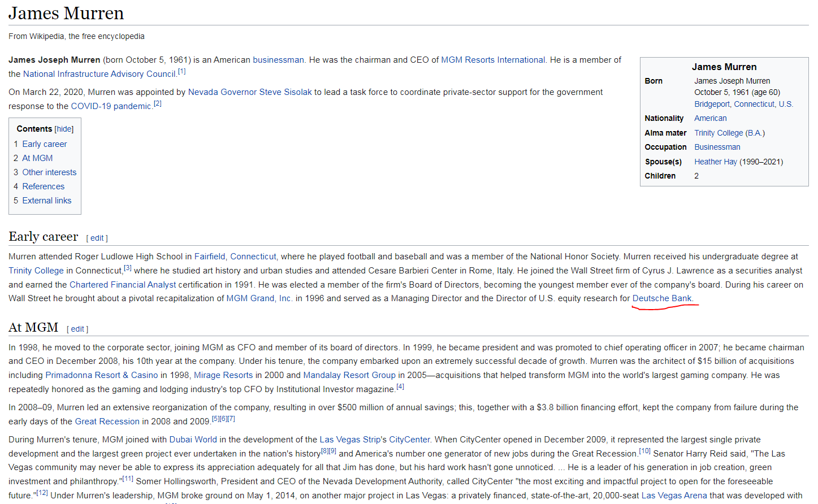Open citation [5] after 2009
This screenshot has height=504, width=818.
tap(215, 419)
